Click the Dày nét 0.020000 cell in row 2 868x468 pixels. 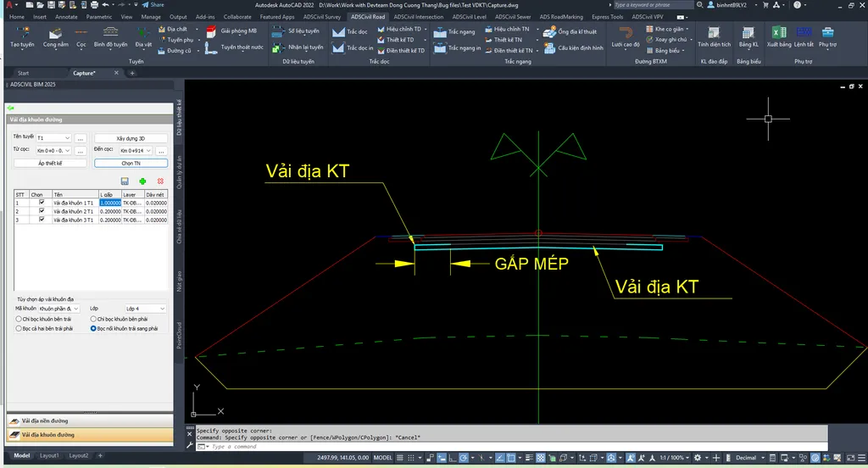[156, 211]
